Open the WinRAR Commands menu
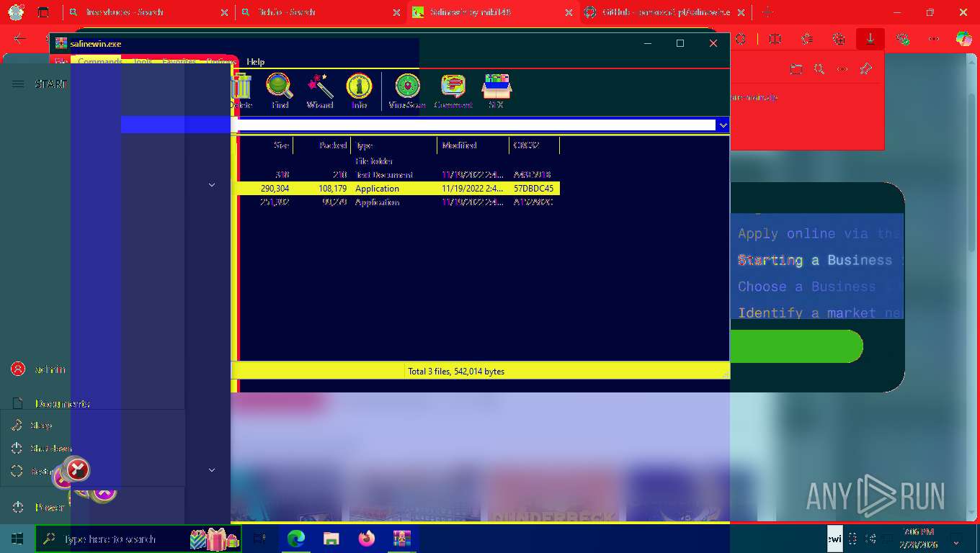 (x=100, y=62)
